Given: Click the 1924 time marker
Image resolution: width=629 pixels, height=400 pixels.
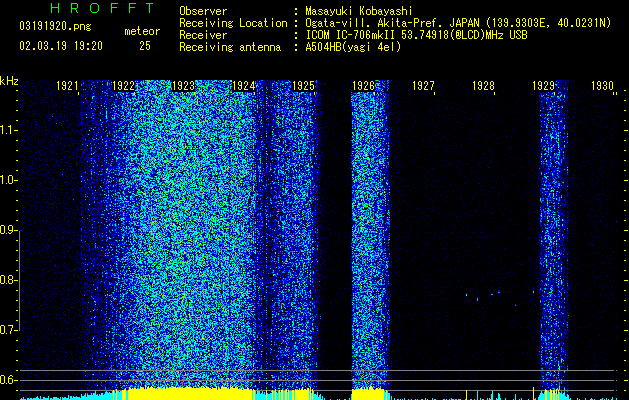Looking at the screenshot, I should (243, 86).
